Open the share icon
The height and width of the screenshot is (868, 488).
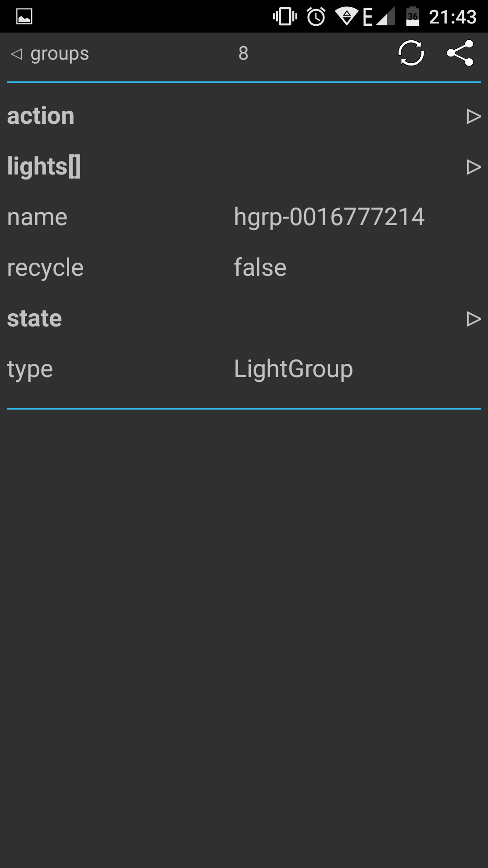(460, 53)
